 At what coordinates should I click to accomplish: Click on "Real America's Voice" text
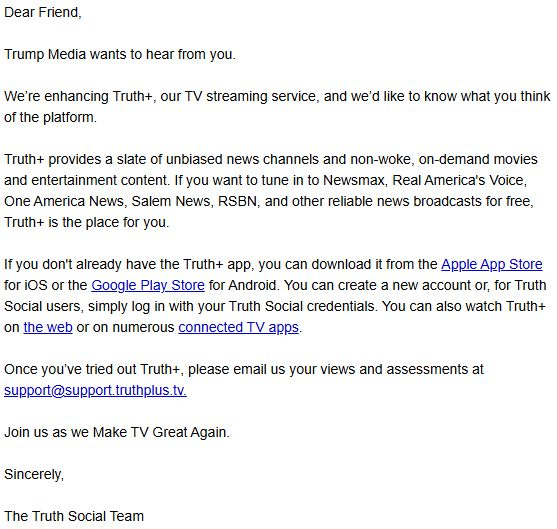(x=459, y=180)
